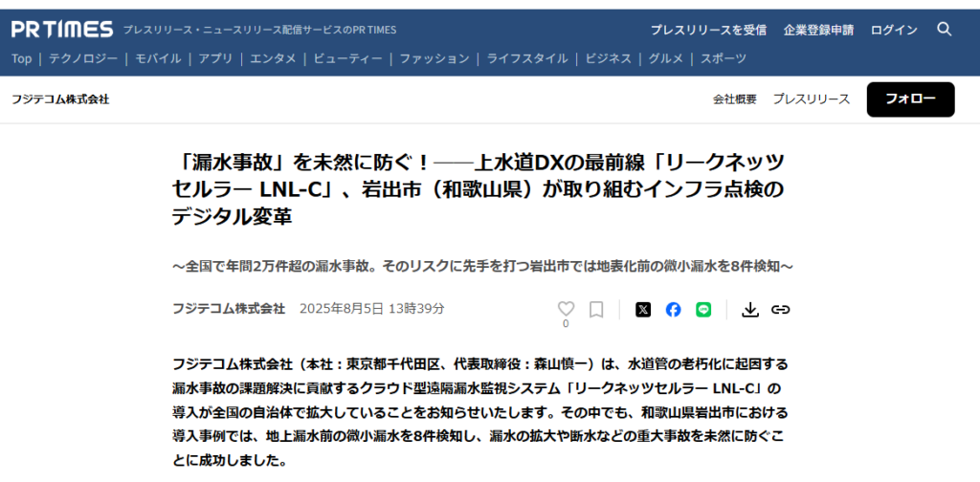Bookmark this press release

(x=596, y=309)
